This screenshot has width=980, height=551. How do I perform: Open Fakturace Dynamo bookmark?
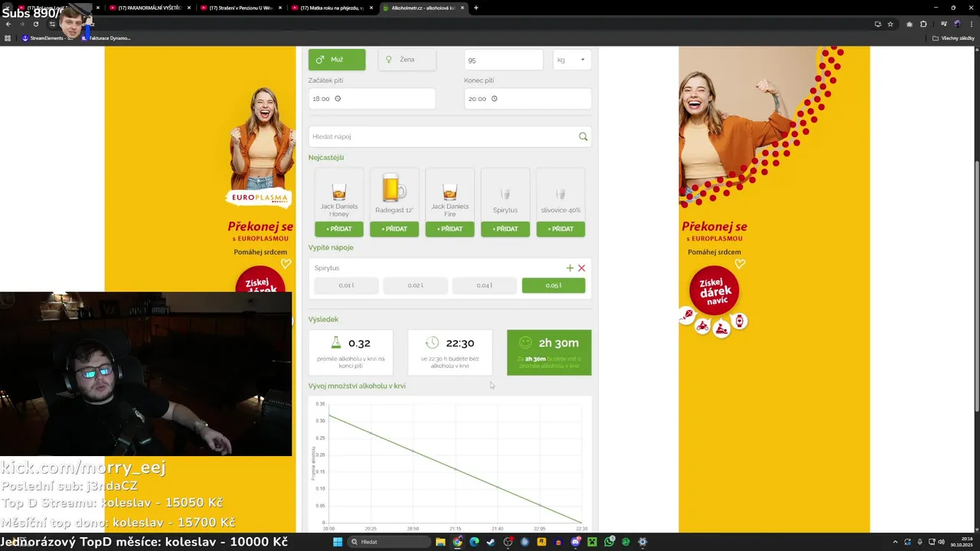pos(107,38)
